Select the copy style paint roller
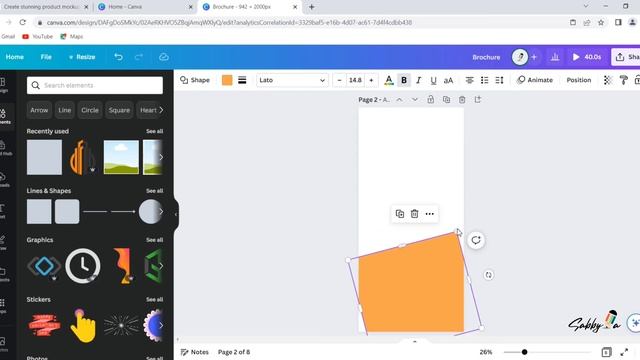640x360 pixels. (x=623, y=80)
